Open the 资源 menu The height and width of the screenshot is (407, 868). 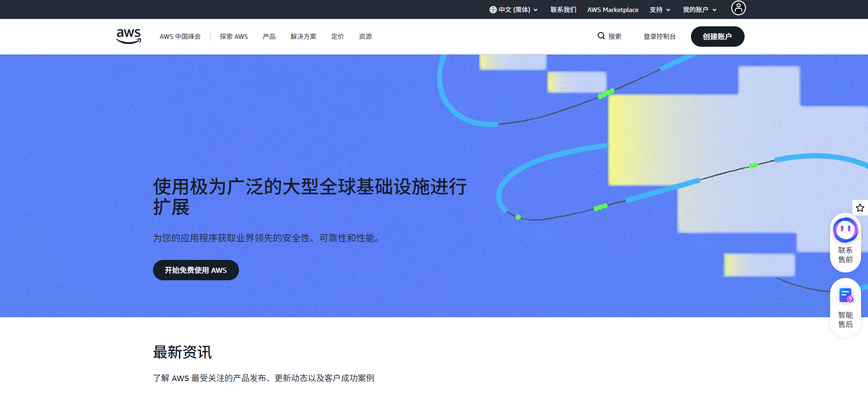pyautogui.click(x=365, y=37)
